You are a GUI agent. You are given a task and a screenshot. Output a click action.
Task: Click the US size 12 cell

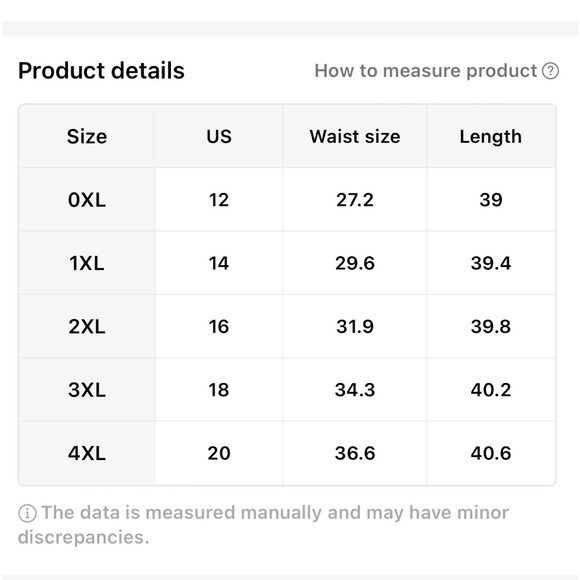(x=219, y=200)
